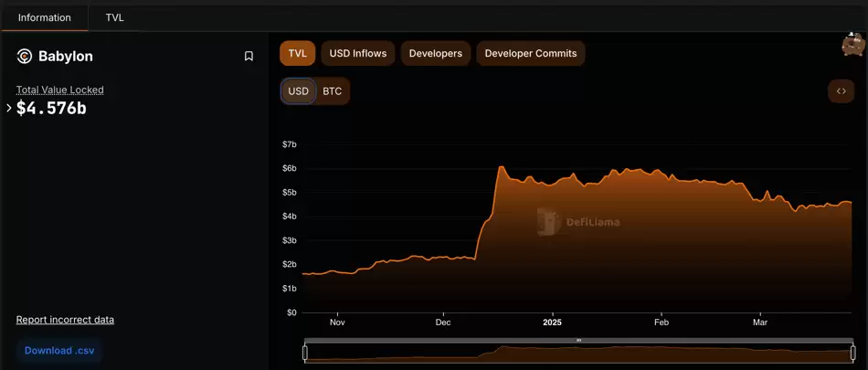
Task: Switch to the Information tab
Action: 44,17
